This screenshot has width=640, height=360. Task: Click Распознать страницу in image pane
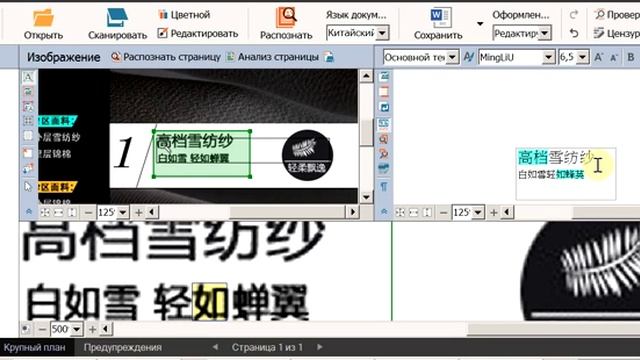[x=166, y=57]
